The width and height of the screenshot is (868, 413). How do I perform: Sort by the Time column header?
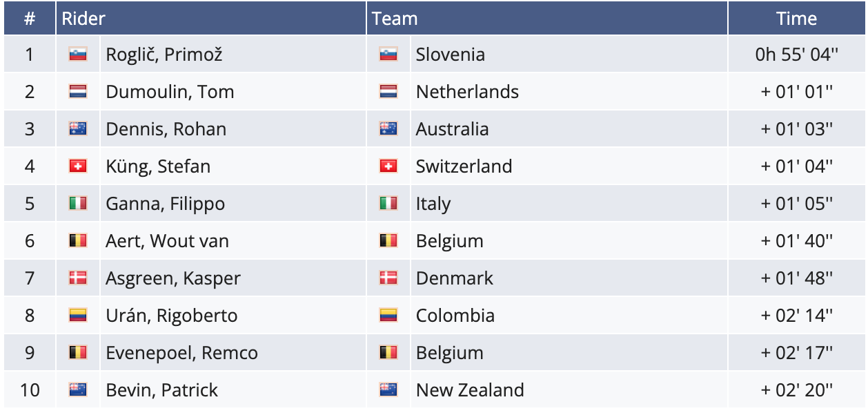796,19
